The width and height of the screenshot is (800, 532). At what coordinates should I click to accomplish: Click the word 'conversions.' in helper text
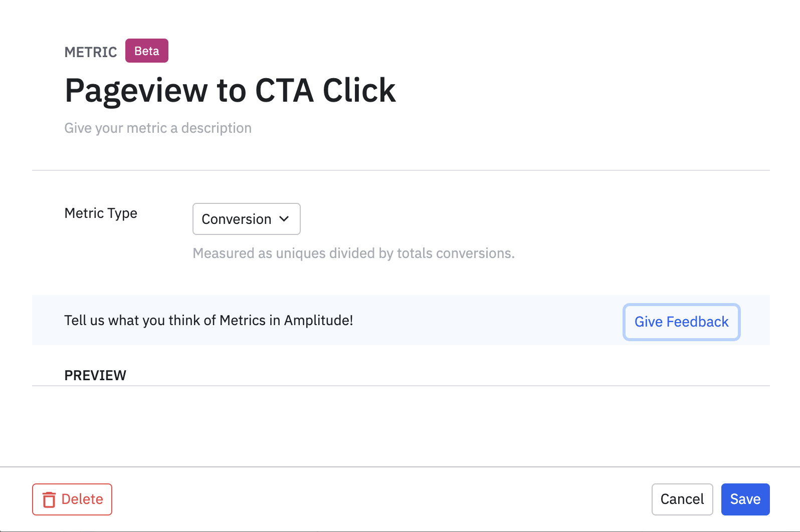point(475,253)
